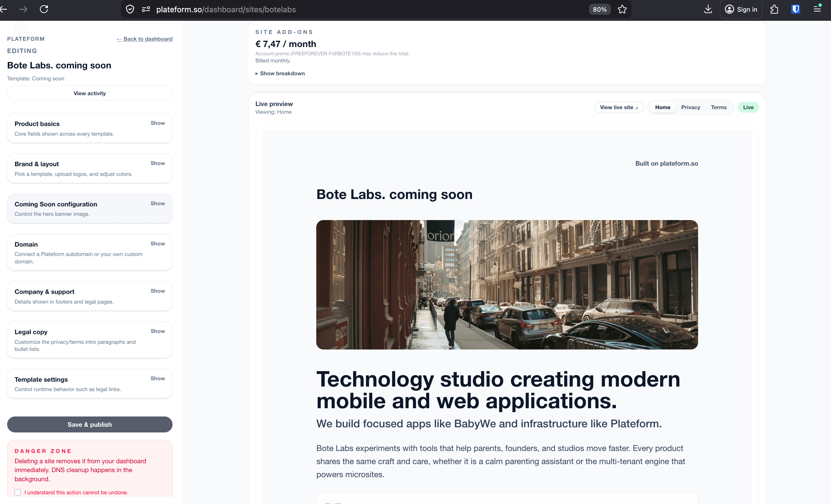Click the browser reload icon
This screenshot has height=504, width=831.
[44, 9]
